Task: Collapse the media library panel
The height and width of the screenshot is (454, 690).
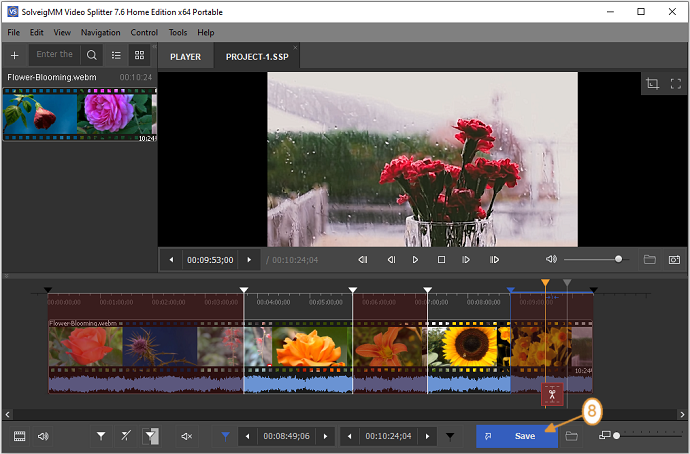Action: pyautogui.click(x=154, y=46)
